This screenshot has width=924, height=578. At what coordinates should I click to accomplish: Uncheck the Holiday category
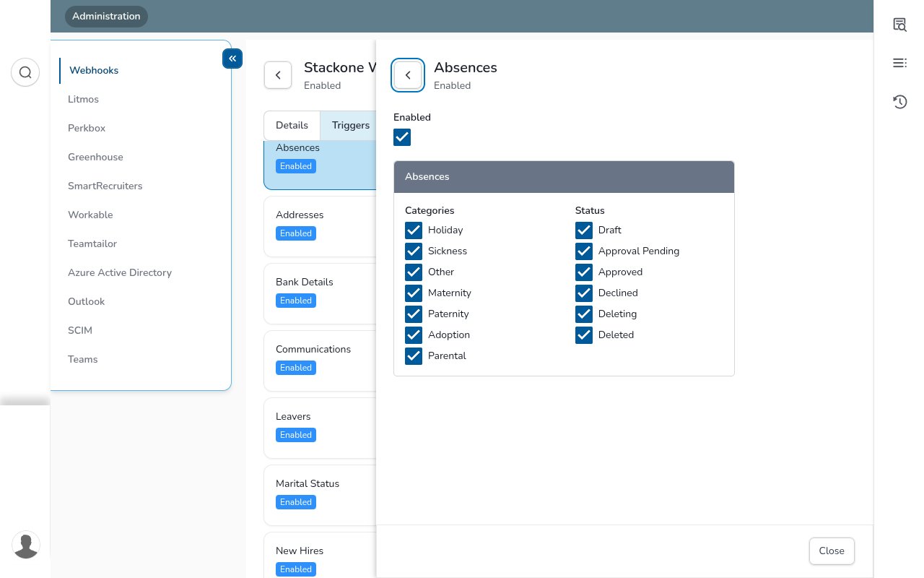(x=414, y=230)
